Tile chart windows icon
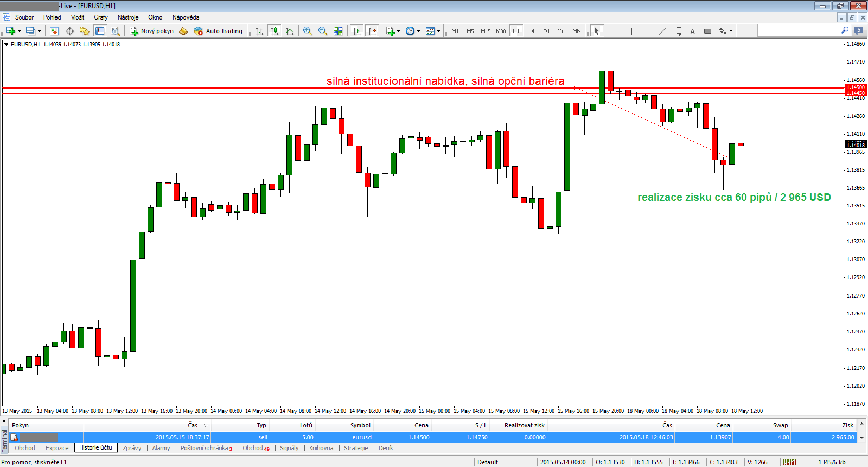868x467 pixels. [x=338, y=31]
